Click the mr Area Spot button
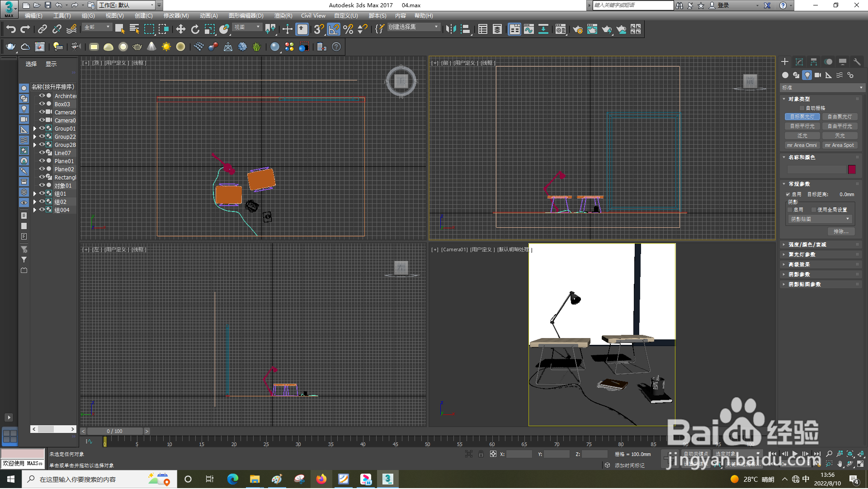 click(839, 145)
